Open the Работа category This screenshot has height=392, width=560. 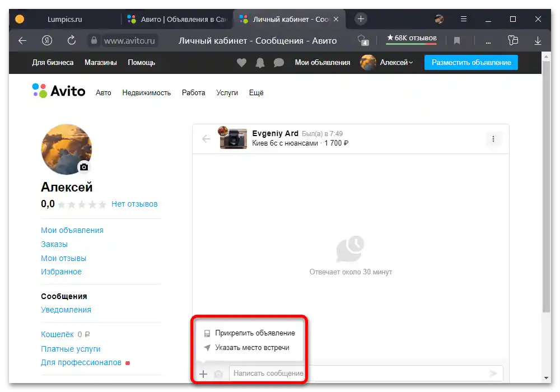tap(193, 93)
